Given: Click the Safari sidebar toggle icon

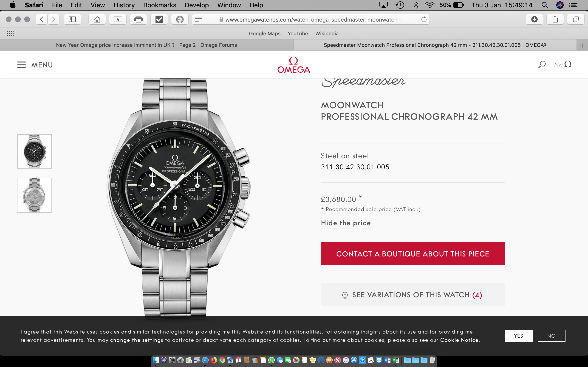Looking at the screenshot, I should [x=72, y=19].
